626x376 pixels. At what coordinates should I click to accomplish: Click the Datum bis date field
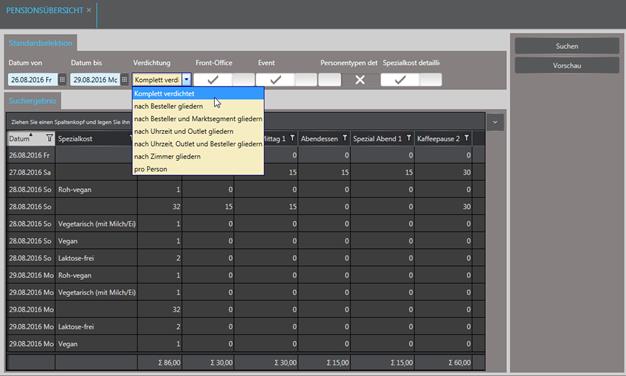click(x=95, y=80)
